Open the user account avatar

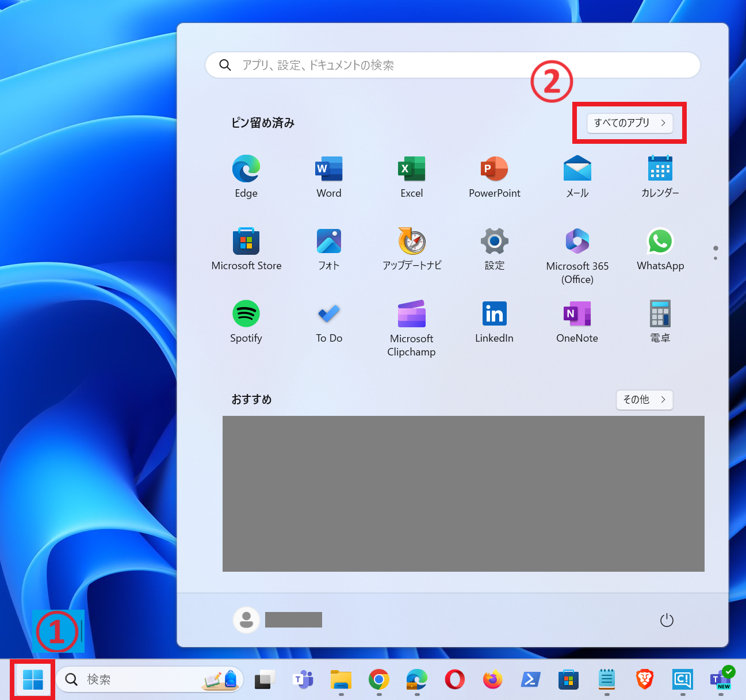[x=246, y=620]
